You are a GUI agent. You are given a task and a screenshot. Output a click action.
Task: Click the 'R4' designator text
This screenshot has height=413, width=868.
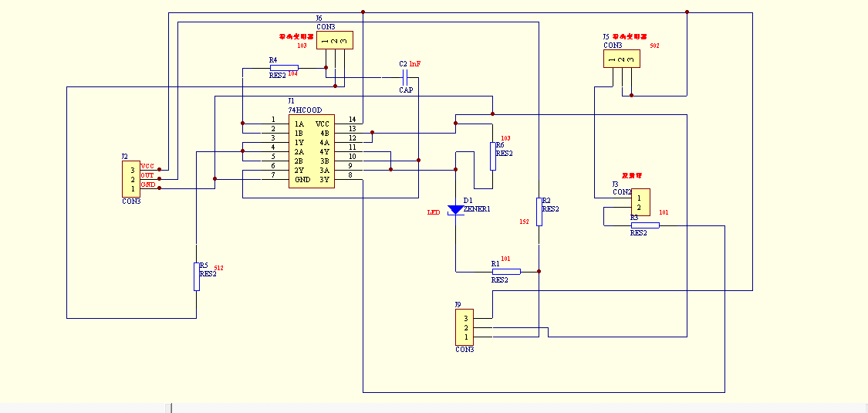(x=273, y=59)
